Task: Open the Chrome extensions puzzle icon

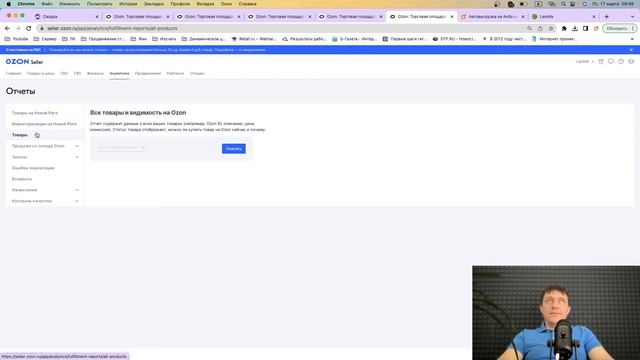Action: 564,29
